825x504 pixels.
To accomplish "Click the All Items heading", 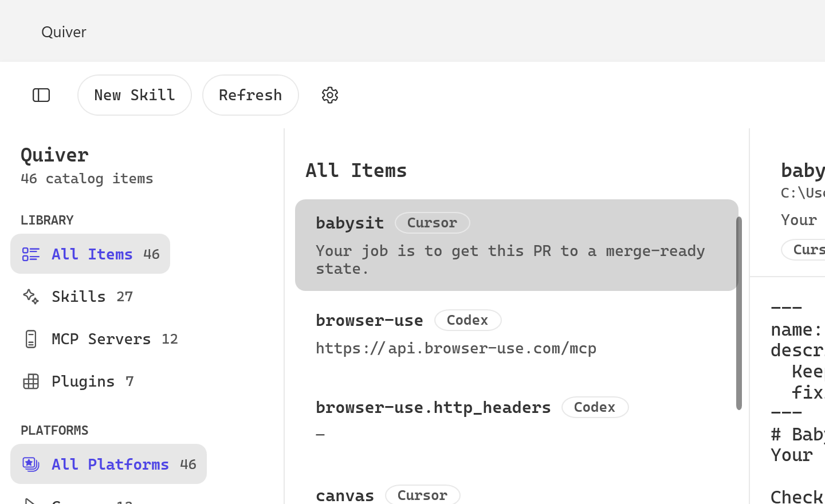I will (356, 170).
